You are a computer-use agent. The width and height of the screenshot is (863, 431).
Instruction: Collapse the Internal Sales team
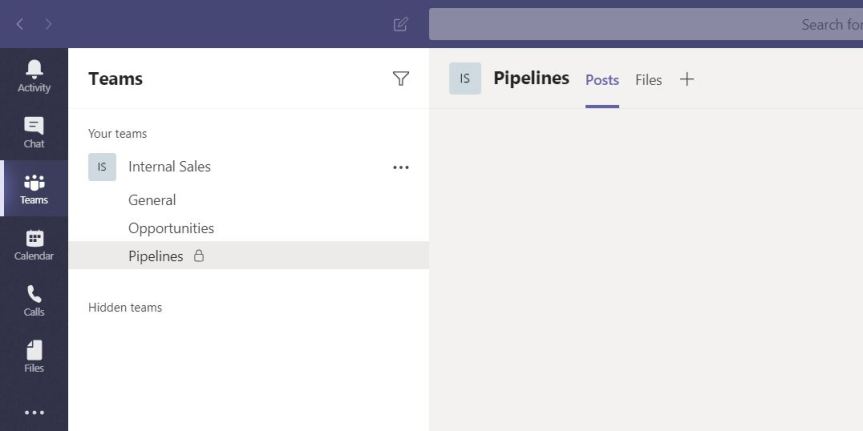tap(169, 167)
